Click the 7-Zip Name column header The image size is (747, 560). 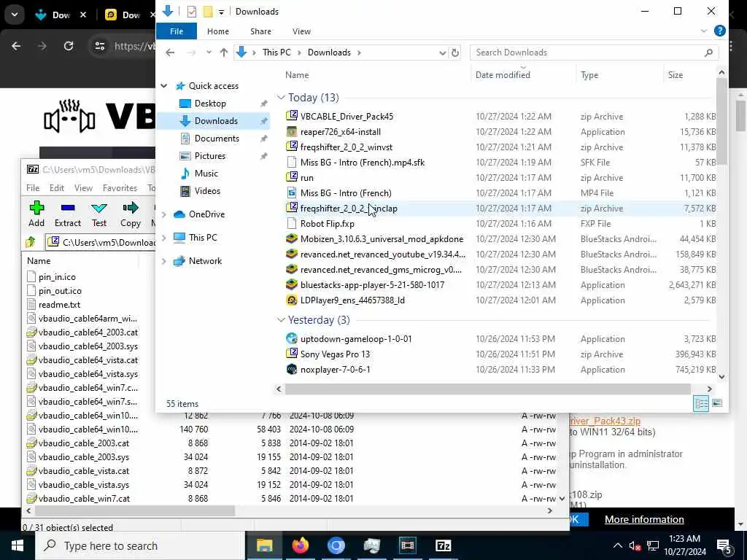coord(39,260)
